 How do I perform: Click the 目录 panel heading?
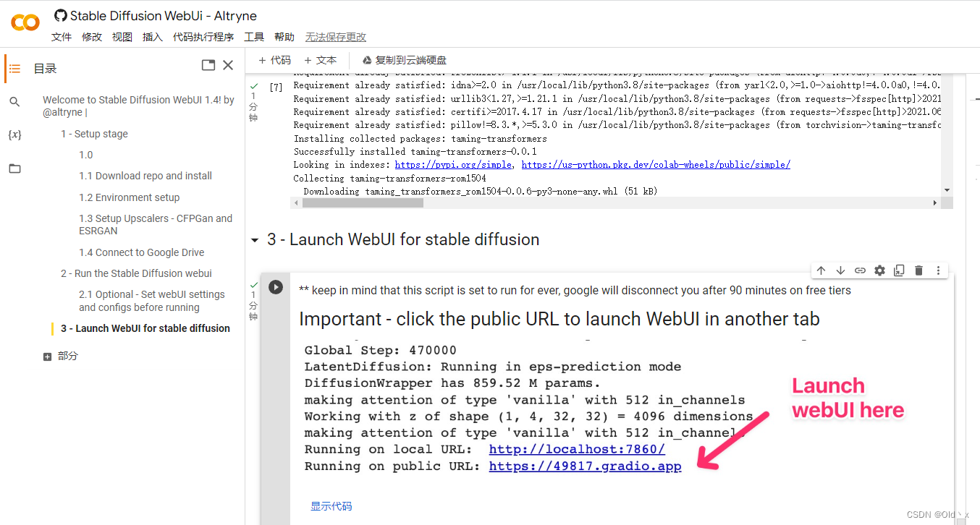45,69
